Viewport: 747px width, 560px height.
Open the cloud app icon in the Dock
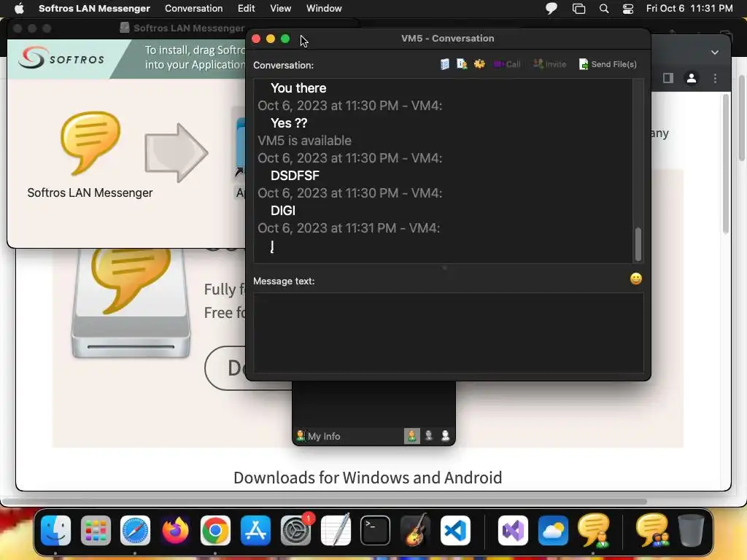pos(553,530)
